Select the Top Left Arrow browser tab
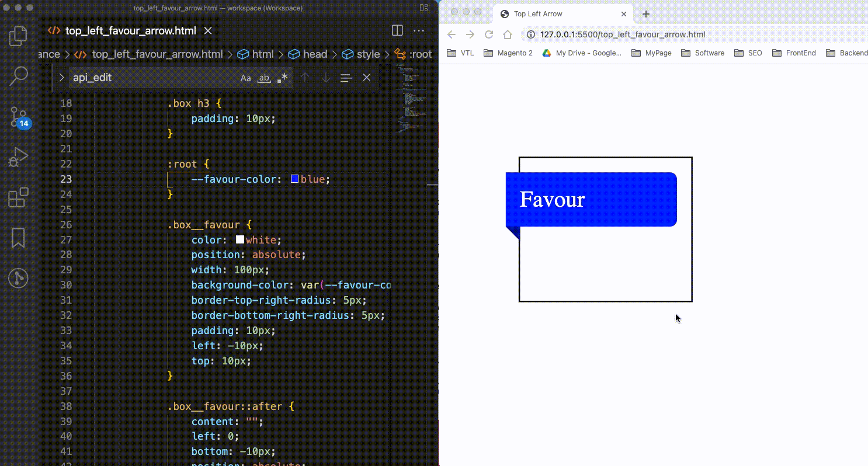The image size is (868, 466). 563,14
